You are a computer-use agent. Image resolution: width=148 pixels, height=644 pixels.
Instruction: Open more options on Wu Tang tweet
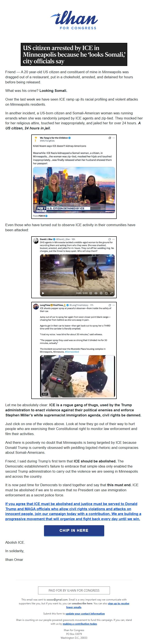pyautogui.click(x=114, y=138)
